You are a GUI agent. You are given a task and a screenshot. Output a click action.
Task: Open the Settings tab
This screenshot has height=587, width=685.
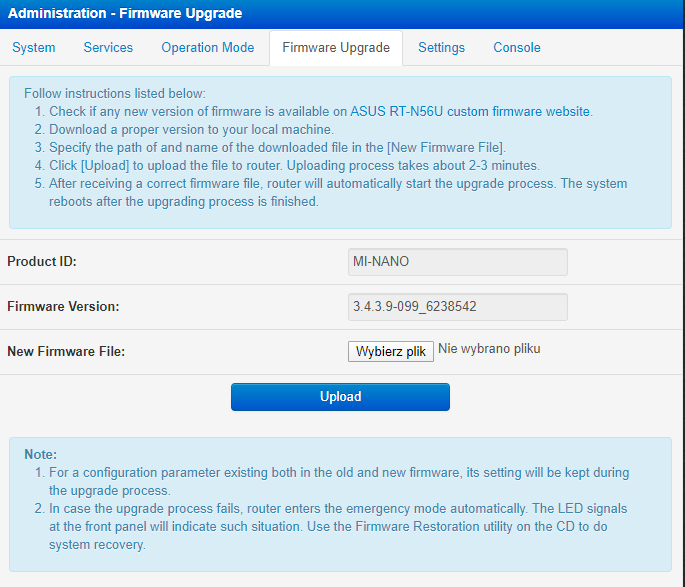click(441, 47)
